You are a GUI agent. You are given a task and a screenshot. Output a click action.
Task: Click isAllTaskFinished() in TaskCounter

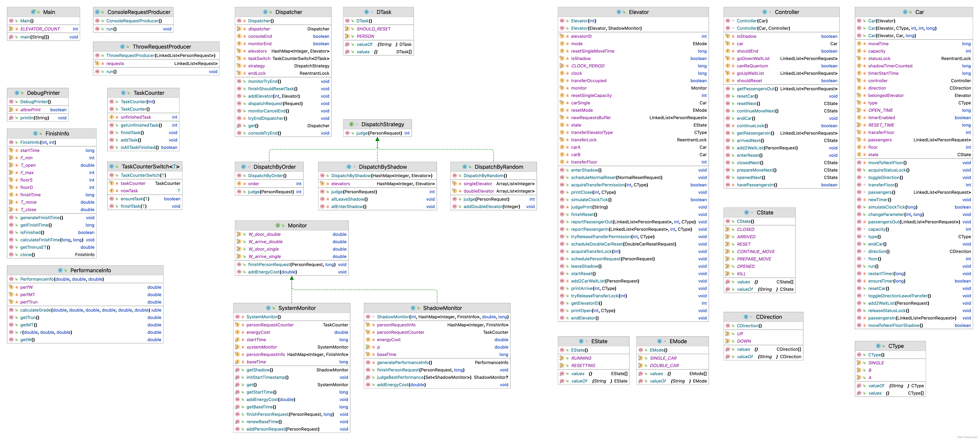click(143, 147)
